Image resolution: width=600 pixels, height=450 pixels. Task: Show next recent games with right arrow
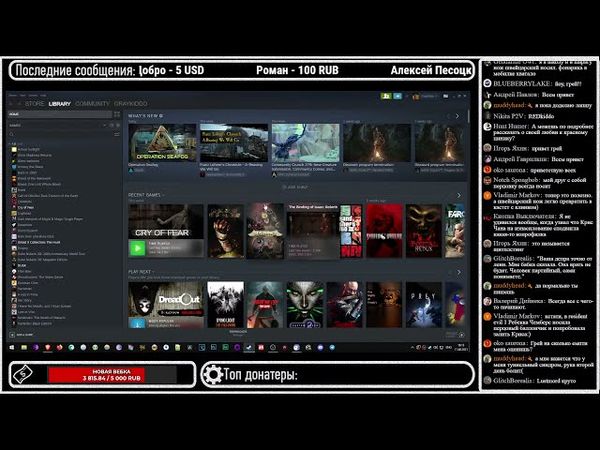coord(459,196)
